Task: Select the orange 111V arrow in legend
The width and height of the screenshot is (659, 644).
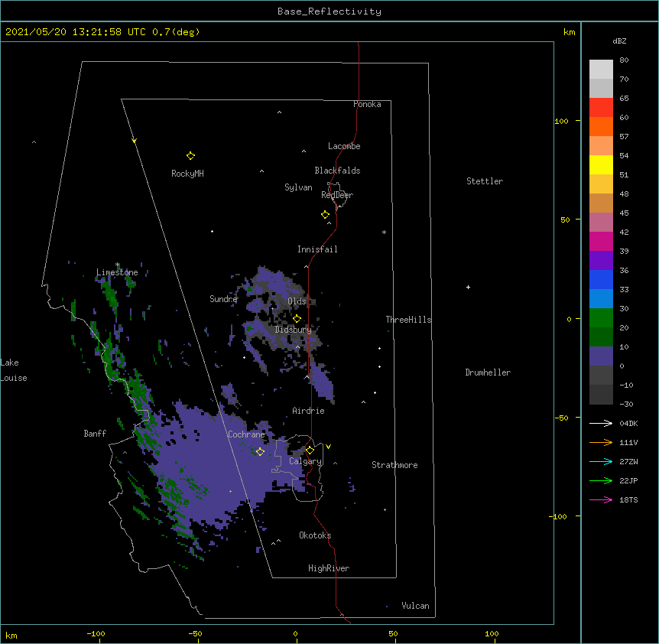Action: click(x=601, y=442)
